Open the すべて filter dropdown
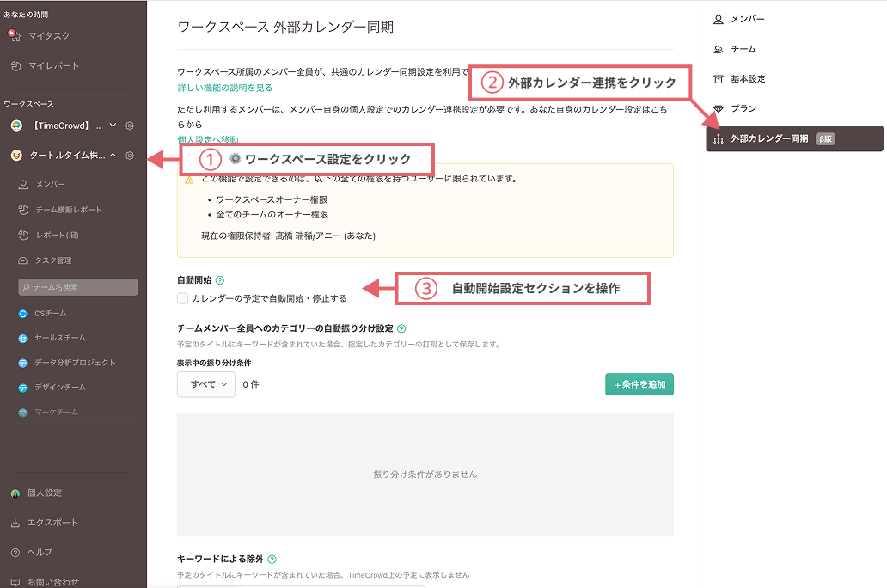This screenshot has height=588, width=887. coord(206,384)
